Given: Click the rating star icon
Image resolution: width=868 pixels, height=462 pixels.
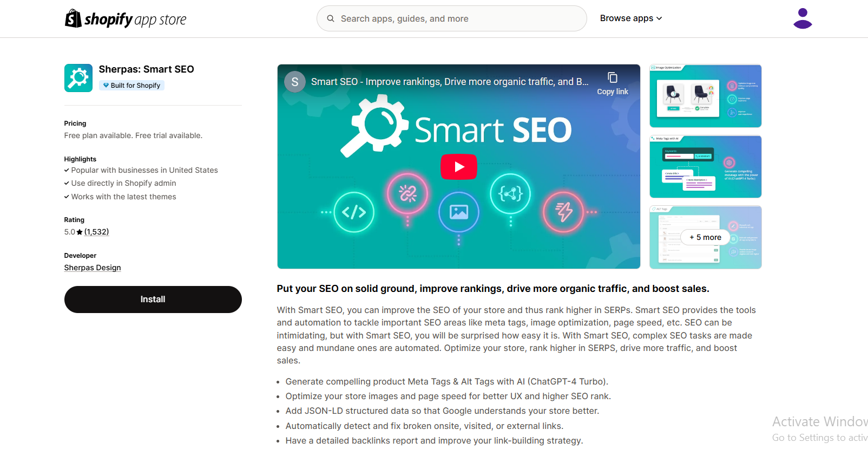Looking at the screenshot, I should point(80,232).
